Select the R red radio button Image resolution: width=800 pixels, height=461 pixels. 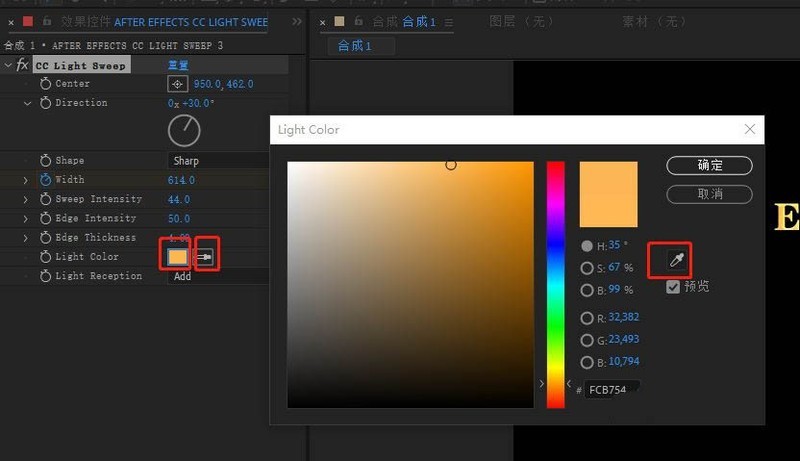pyautogui.click(x=587, y=317)
